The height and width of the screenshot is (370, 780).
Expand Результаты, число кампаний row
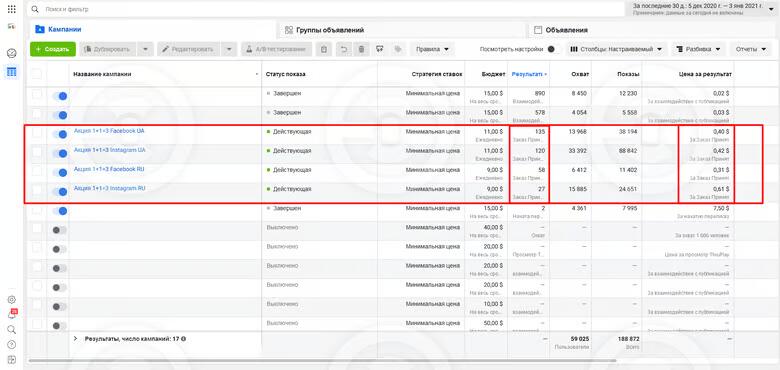(76, 339)
